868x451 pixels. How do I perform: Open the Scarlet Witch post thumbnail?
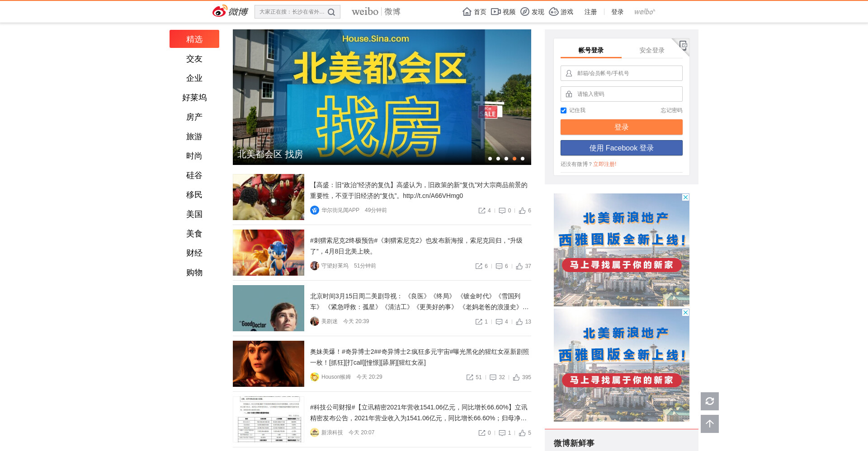[269, 364]
